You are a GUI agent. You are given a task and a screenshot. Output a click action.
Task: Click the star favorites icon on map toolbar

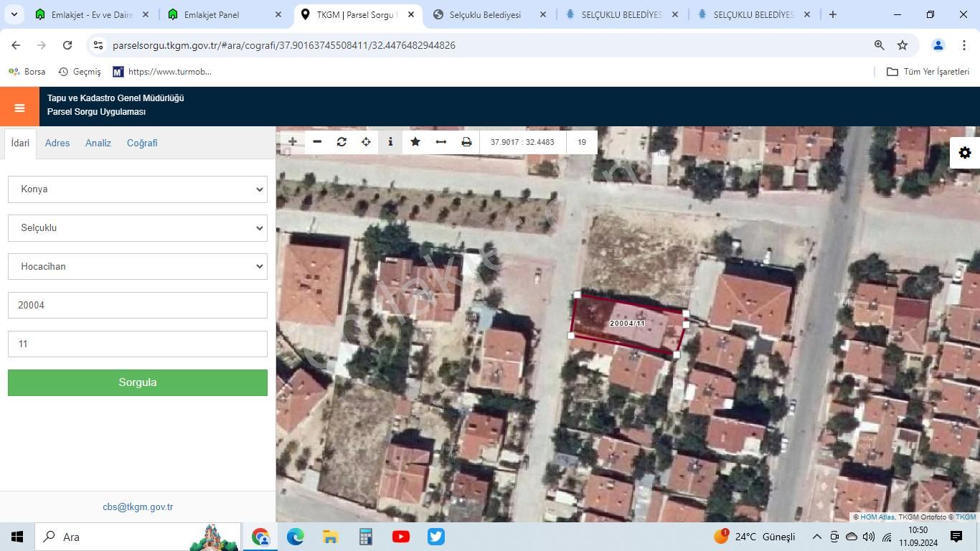[x=415, y=142]
